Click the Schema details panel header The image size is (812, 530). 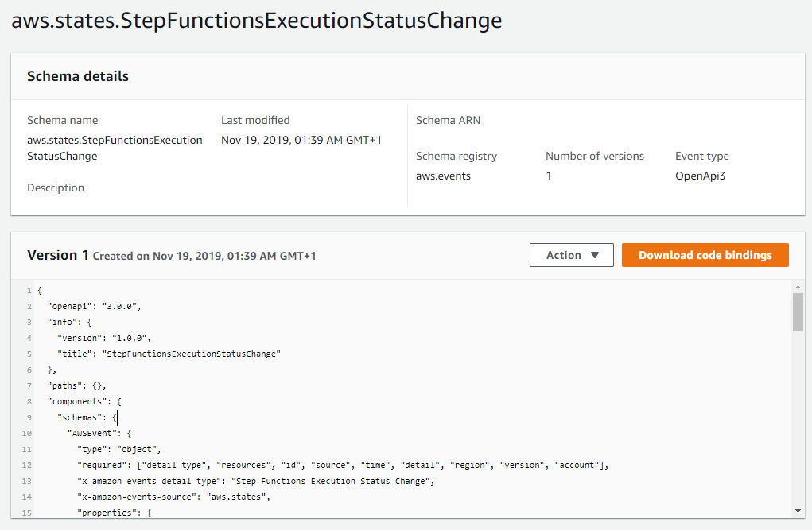coord(78,76)
